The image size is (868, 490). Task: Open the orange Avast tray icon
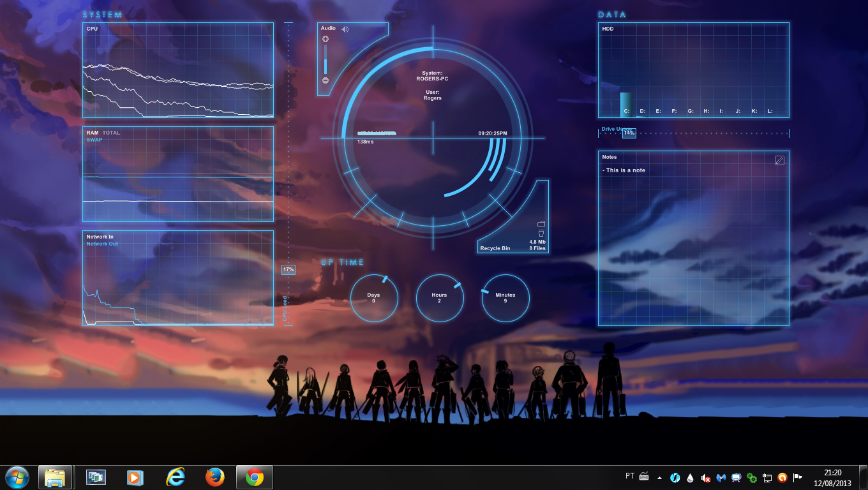(x=782, y=477)
